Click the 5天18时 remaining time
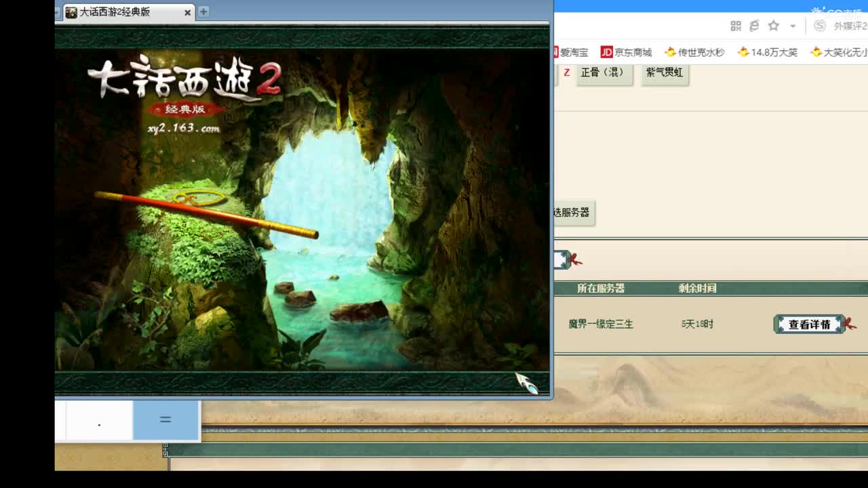The image size is (868, 488). (x=697, y=324)
